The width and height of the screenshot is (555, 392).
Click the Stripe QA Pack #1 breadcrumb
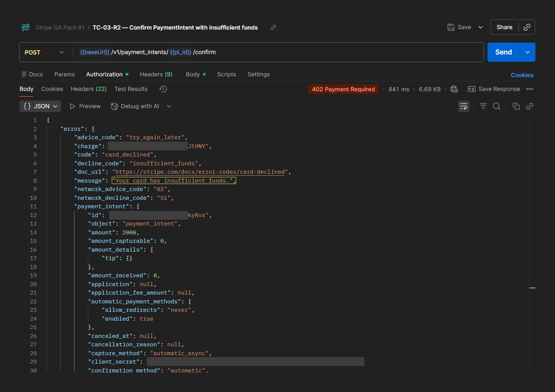point(60,28)
